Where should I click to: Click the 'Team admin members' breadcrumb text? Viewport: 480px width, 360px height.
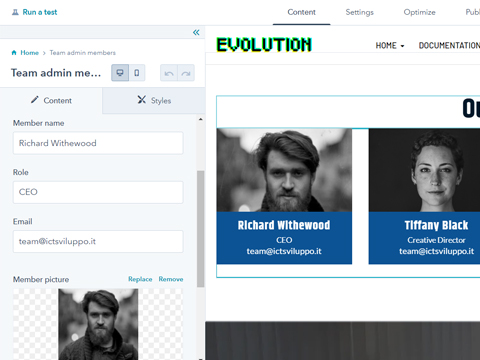(x=83, y=53)
